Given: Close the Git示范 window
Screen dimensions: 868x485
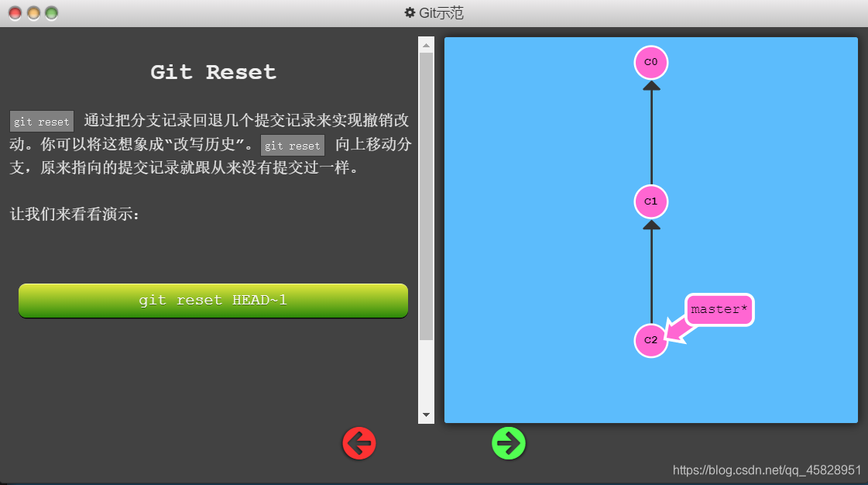Looking at the screenshot, I should (x=14, y=12).
